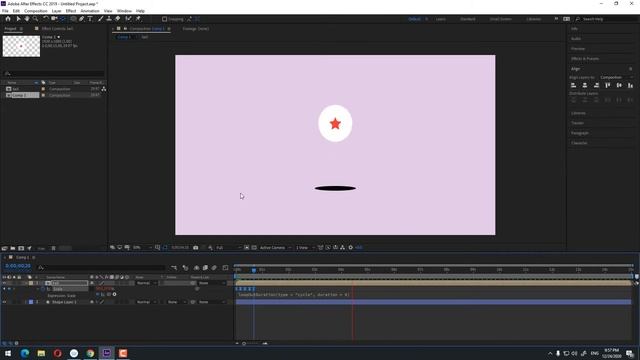This screenshot has height=360, width=640.
Task: Click Align Top icon in Align panel
Action: coord(608,85)
